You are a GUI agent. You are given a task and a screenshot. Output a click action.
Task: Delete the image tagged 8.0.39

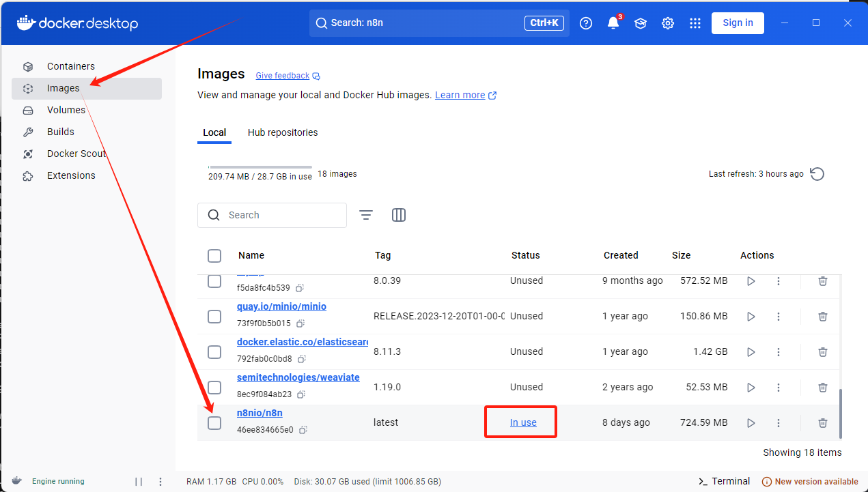click(823, 281)
